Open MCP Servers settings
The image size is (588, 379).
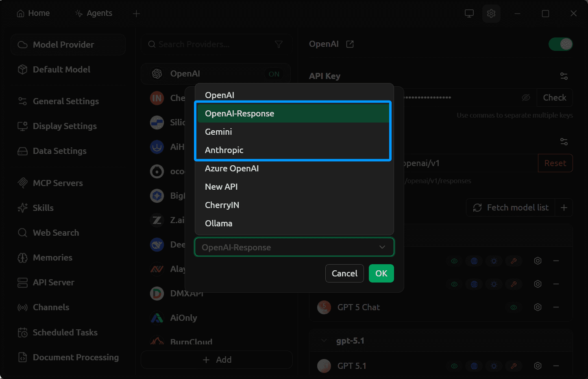68,183
